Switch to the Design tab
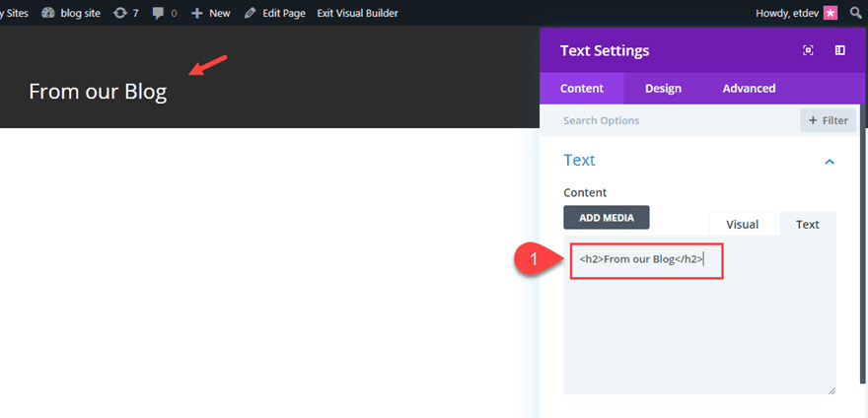Screen dimensions: 868x418 tap(663, 89)
